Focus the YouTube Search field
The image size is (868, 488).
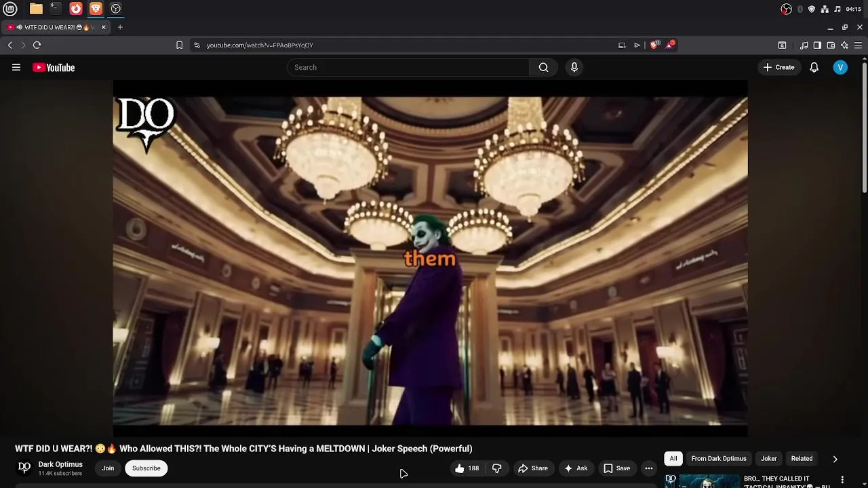coord(408,67)
